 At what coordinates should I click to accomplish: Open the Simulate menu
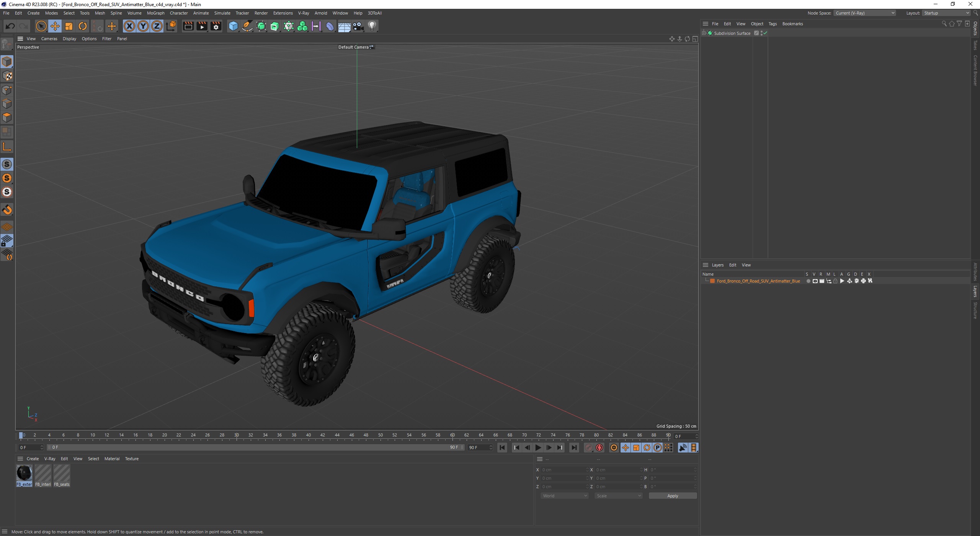222,13
